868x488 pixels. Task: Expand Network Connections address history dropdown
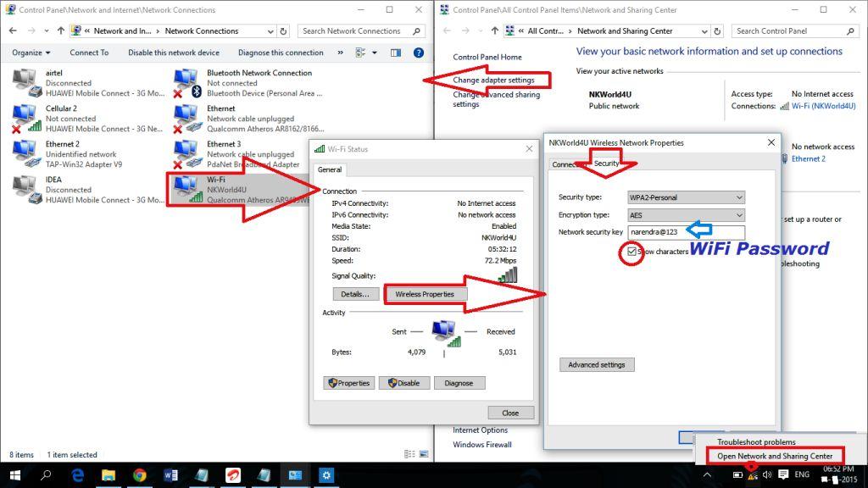tap(270, 31)
